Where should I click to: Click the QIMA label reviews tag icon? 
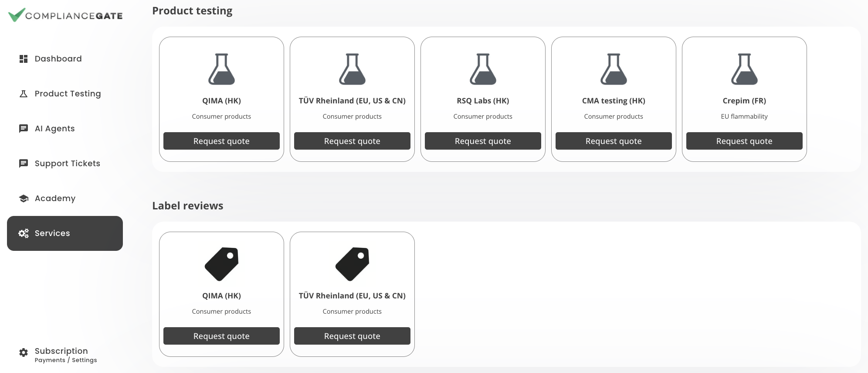221,264
